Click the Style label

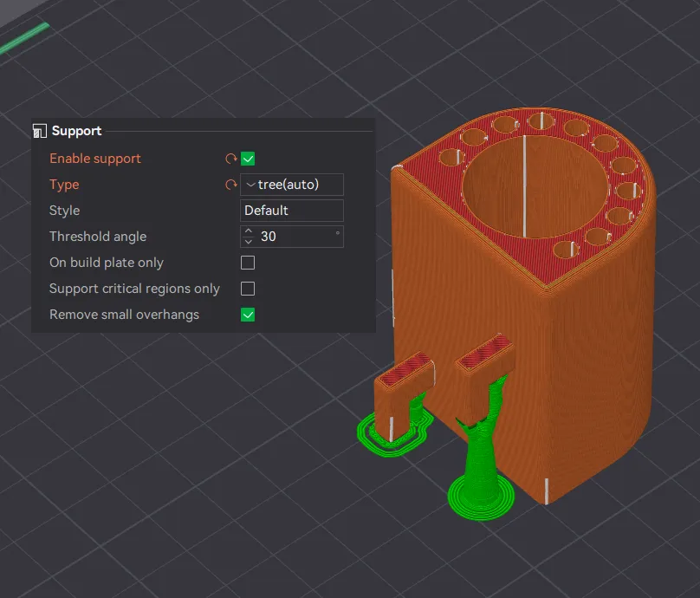pos(65,211)
